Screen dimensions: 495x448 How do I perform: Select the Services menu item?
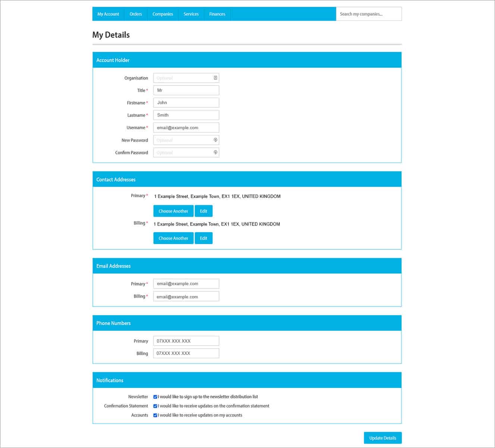pyautogui.click(x=191, y=14)
